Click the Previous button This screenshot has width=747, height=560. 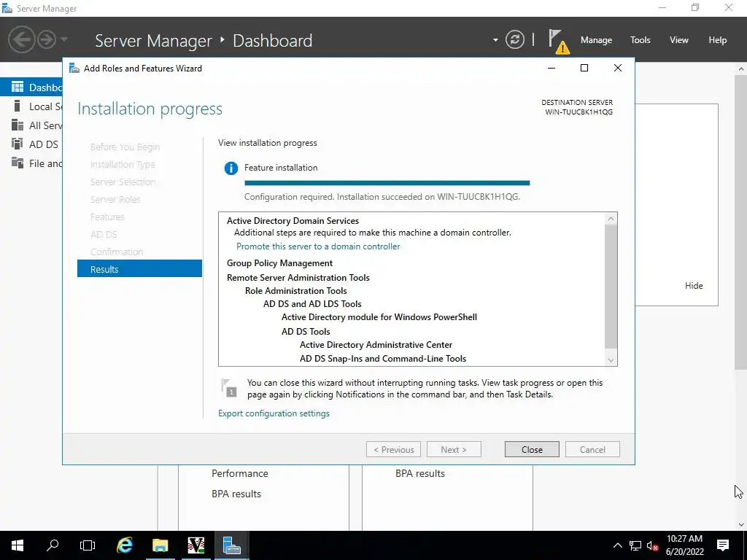(393, 449)
